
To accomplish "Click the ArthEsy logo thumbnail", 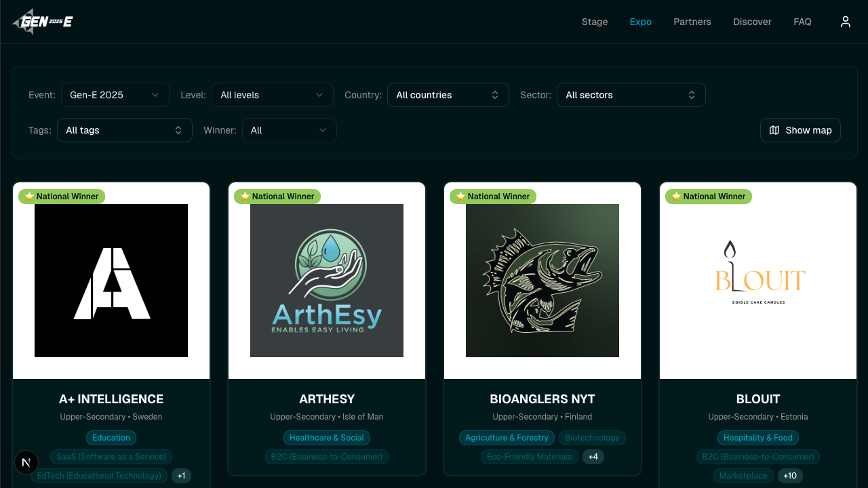I will tap(327, 280).
